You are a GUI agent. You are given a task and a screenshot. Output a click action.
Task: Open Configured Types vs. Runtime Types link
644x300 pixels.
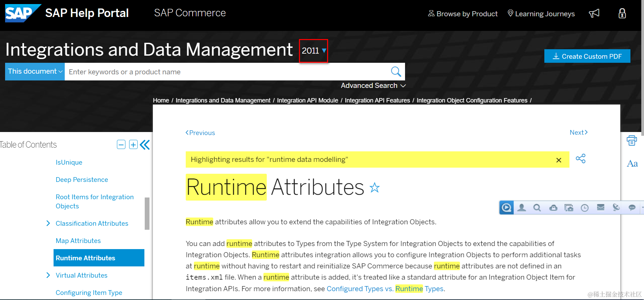click(385, 288)
